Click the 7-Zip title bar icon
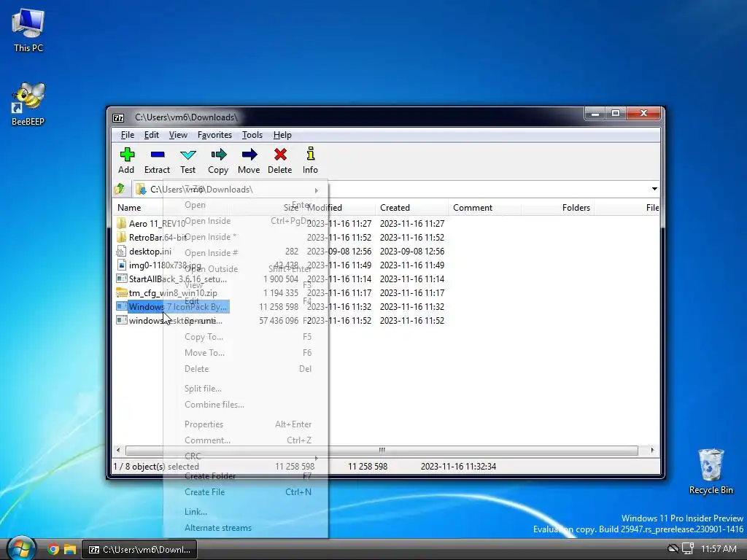 [118, 117]
